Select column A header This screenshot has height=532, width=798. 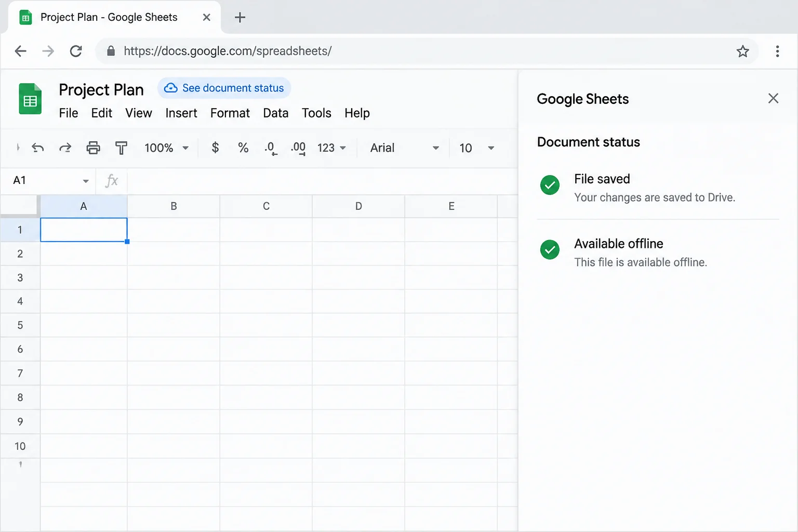(84, 206)
